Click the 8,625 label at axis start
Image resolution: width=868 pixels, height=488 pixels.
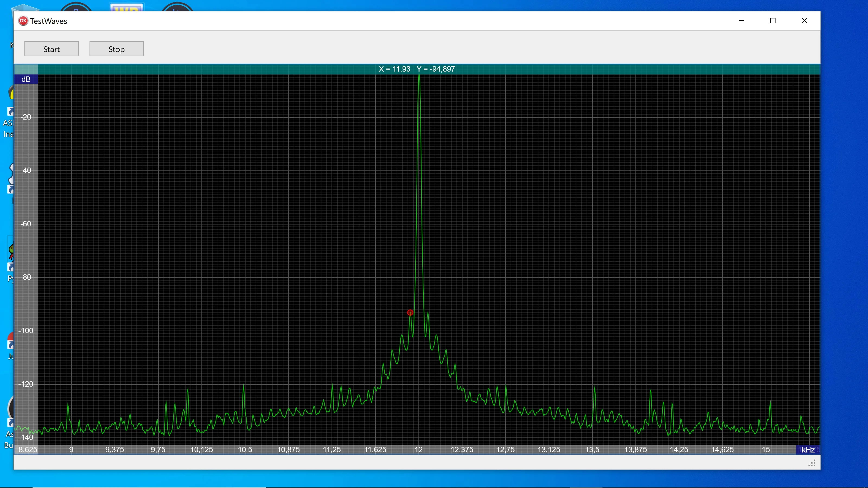click(x=28, y=450)
